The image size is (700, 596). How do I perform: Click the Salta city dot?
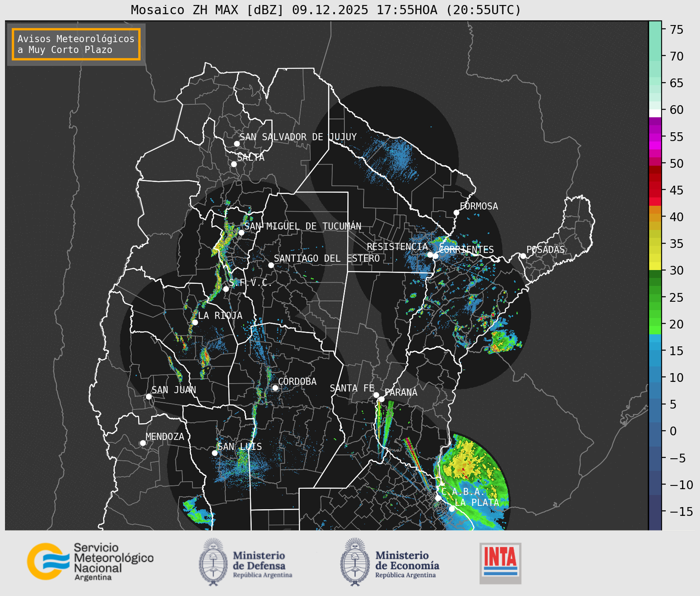click(234, 164)
